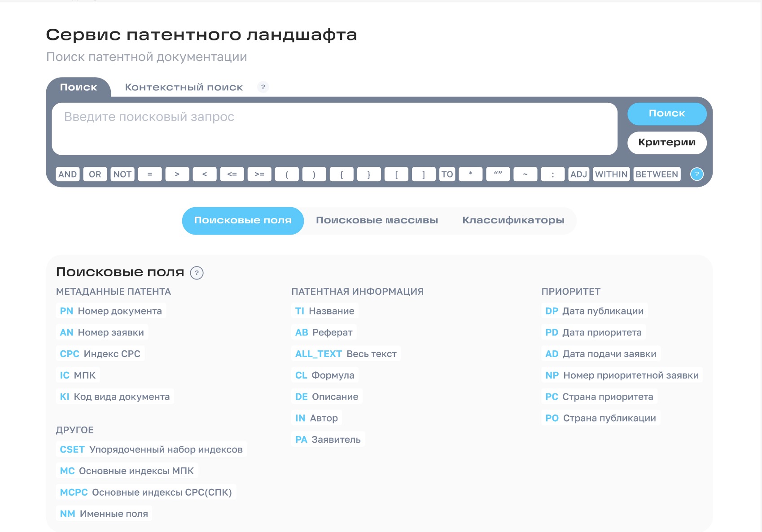Select the Поисковые поля tab
Screen dimensions: 762x532
point(243,221)
